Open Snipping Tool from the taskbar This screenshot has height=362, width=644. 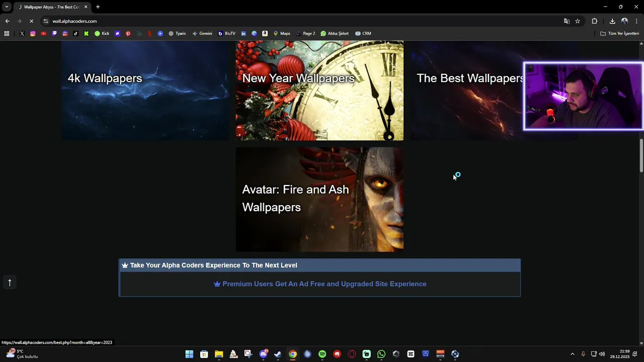[x=248, y=354]
